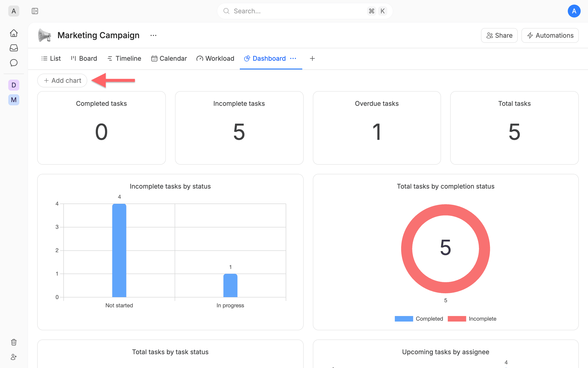Click 'Total tasks by completion status' title
This screenshot has height=368, width=588.
[446, 187]
